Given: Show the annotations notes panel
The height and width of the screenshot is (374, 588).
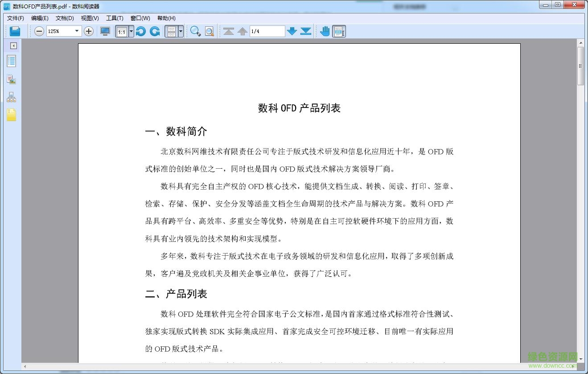Looking at the screenshot, I should point(11,115).
